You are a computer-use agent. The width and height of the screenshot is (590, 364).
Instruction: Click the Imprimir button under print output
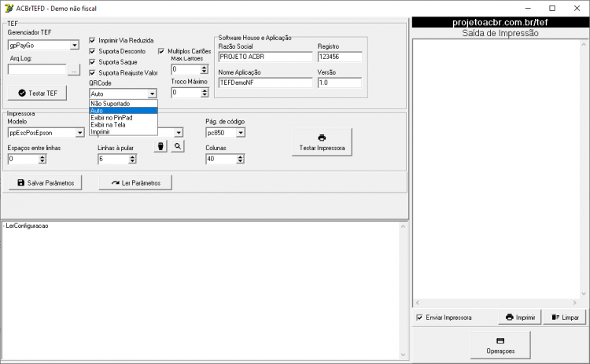520,318
